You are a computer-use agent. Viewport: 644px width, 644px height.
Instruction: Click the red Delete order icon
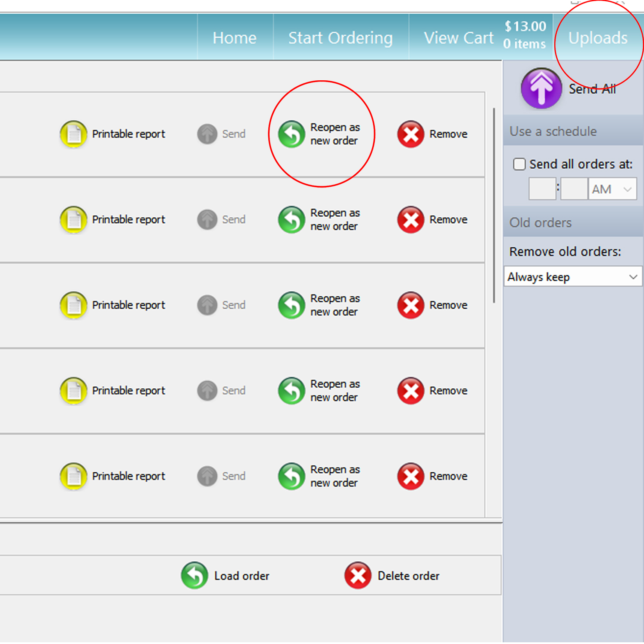pos(358,575)
